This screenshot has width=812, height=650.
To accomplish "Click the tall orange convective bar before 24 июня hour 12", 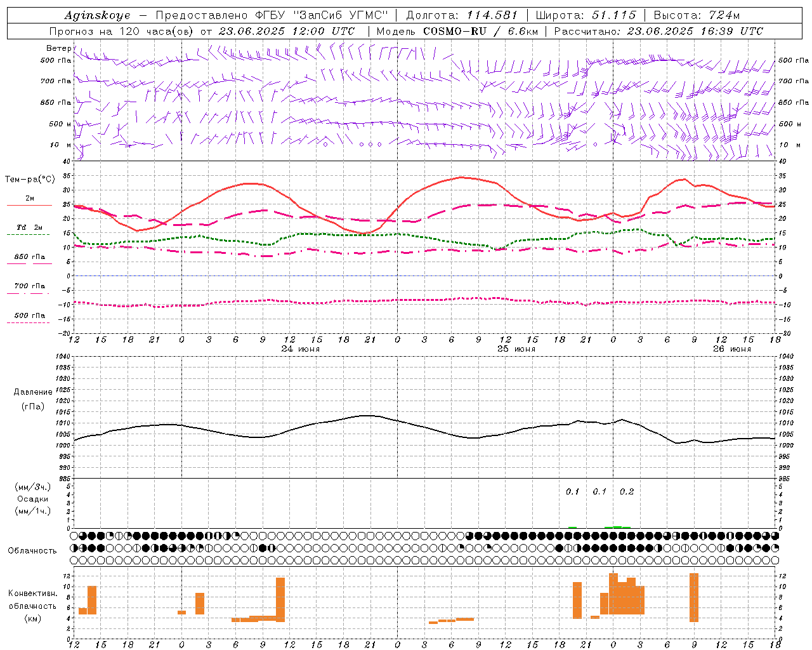I will [x=280, y=600].
